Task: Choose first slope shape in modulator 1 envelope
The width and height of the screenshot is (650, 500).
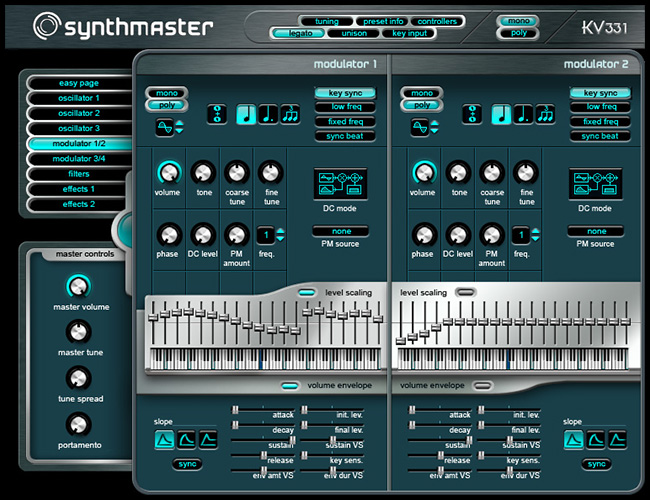Action: coord(165,440)
